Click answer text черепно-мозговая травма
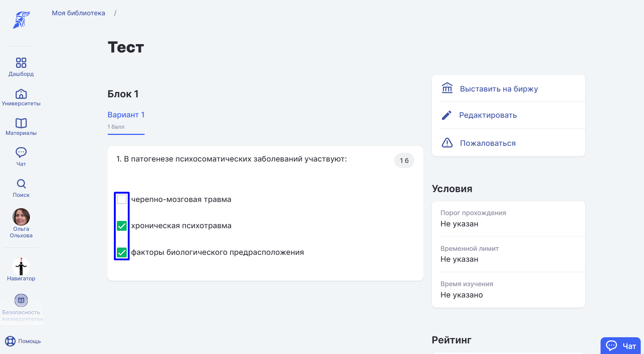 click(x=181, y=199)
